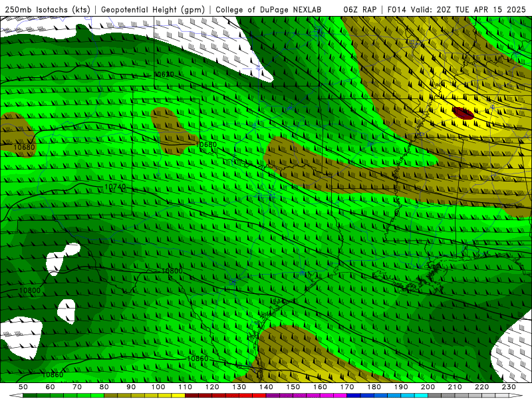Image resolution: width=532 pixels, height=399 pixels.
Task: Click the "Geopotential Height (gpm)" header label
Action: coord(153,9)
